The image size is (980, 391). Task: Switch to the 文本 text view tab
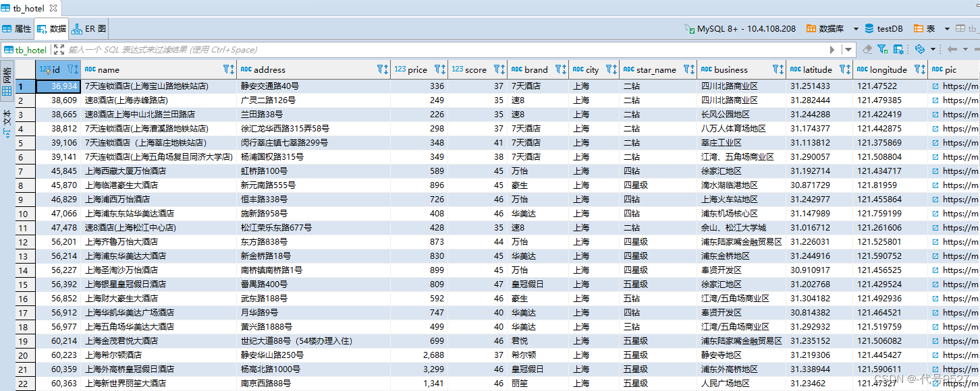(7, 123)
